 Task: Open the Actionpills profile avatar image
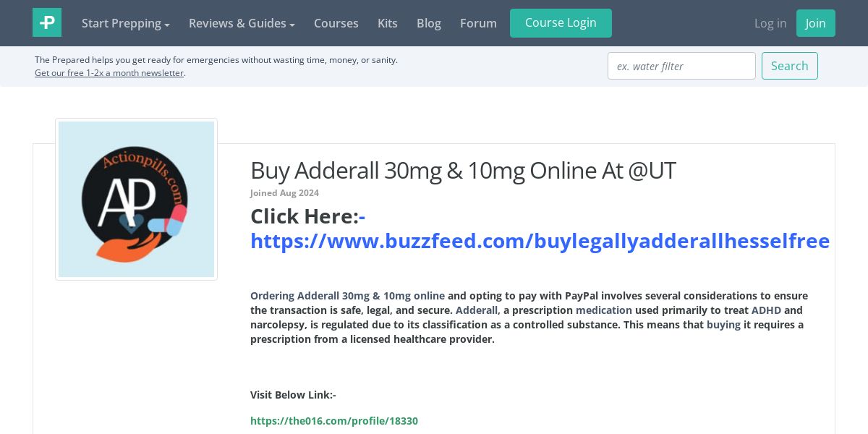coord(136,199)
